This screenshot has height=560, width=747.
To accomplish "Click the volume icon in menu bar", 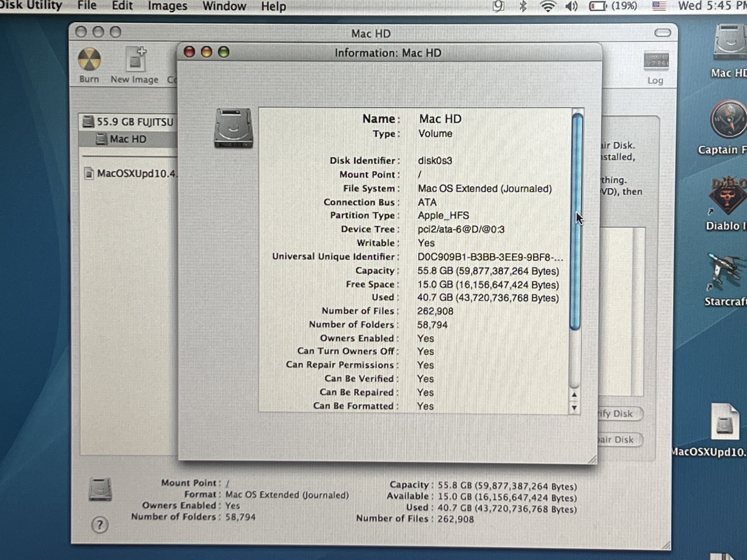I will [571, 6].
